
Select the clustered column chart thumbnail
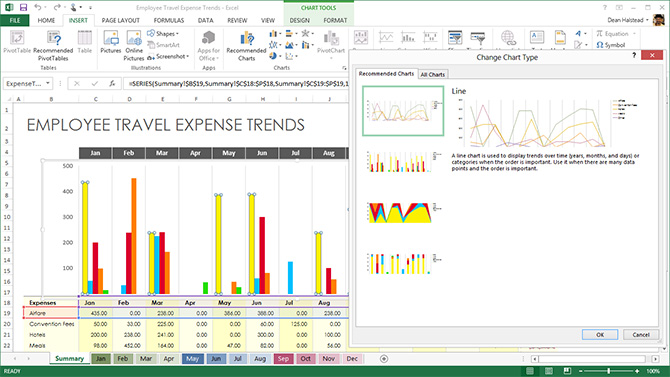click(x=403, y=162)
